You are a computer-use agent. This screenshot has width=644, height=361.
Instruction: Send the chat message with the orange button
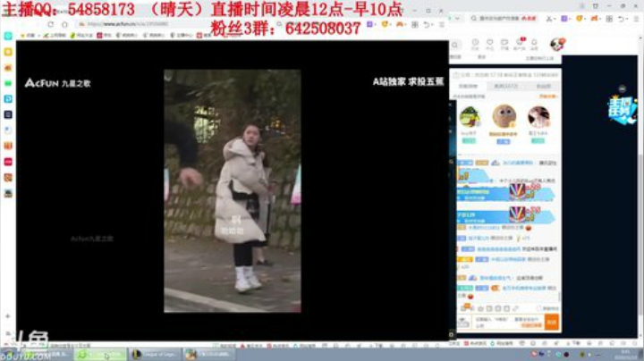click(x=552, y=322)
